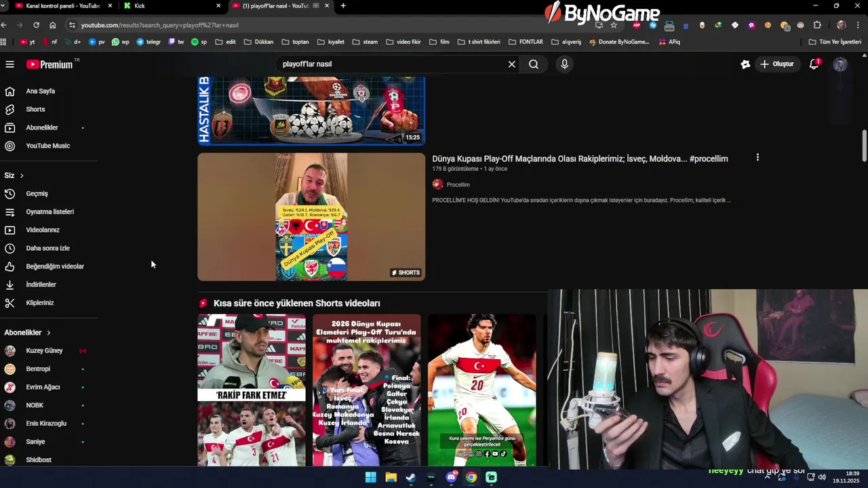The height and width of the screenshot is (488, 868).
Task: Click the magnifier search button
Action: pos(534,64)
